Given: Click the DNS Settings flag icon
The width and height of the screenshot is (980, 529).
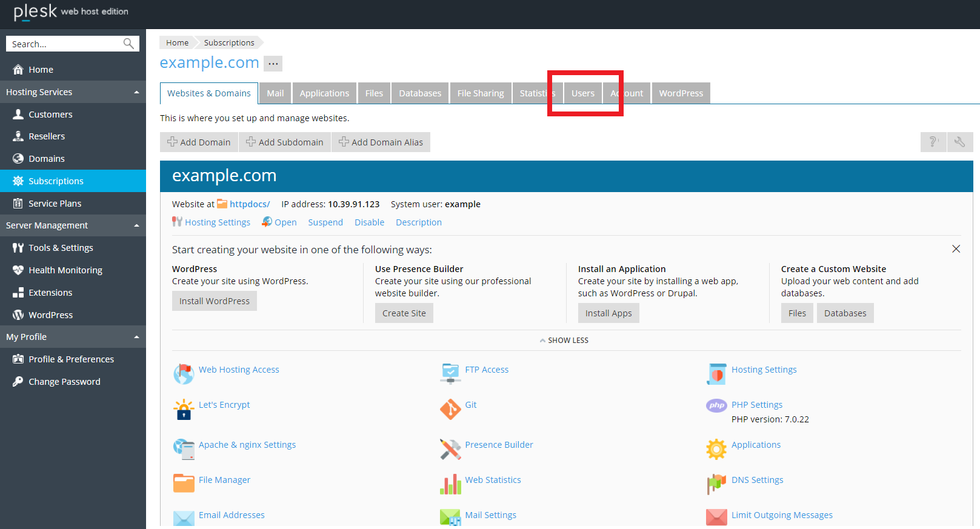Looking at the screenshot, I should [x=716, y=484].
